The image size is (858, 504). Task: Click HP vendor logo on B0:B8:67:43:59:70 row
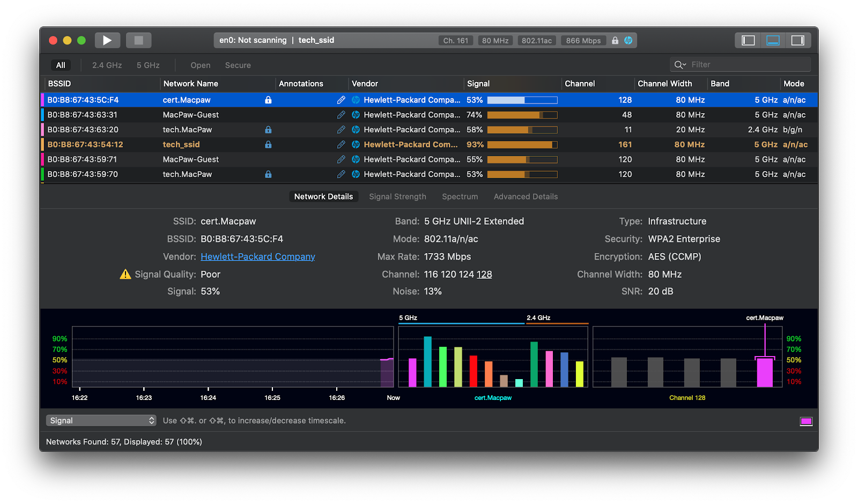356,174
